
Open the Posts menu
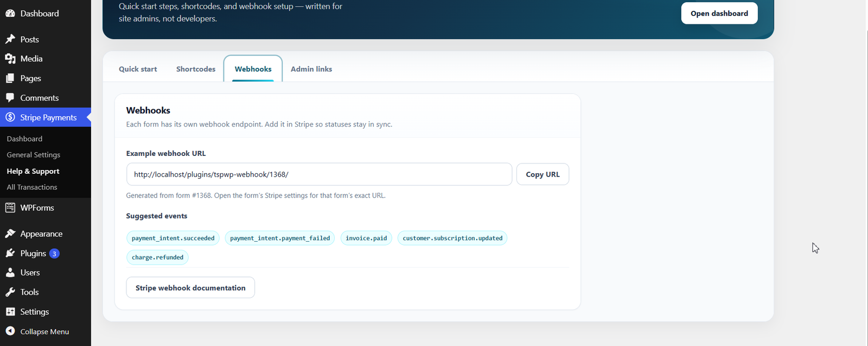29,39
